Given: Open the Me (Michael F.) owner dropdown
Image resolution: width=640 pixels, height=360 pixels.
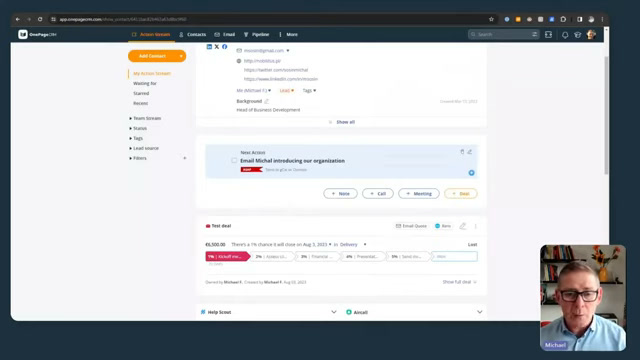Looking at the screenshot, I should [x=253, y=91].
